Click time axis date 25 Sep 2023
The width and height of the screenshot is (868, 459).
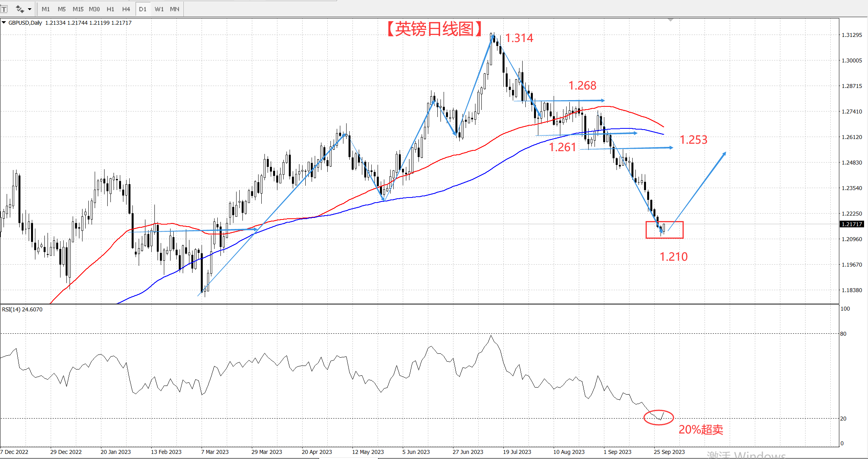coord(669,452)
